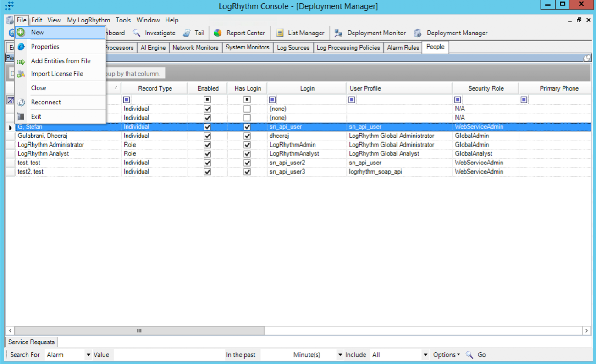Toggle Has Login checkbox for test, test
Viewport: 596px width, 364px height.
coord(247,163)
